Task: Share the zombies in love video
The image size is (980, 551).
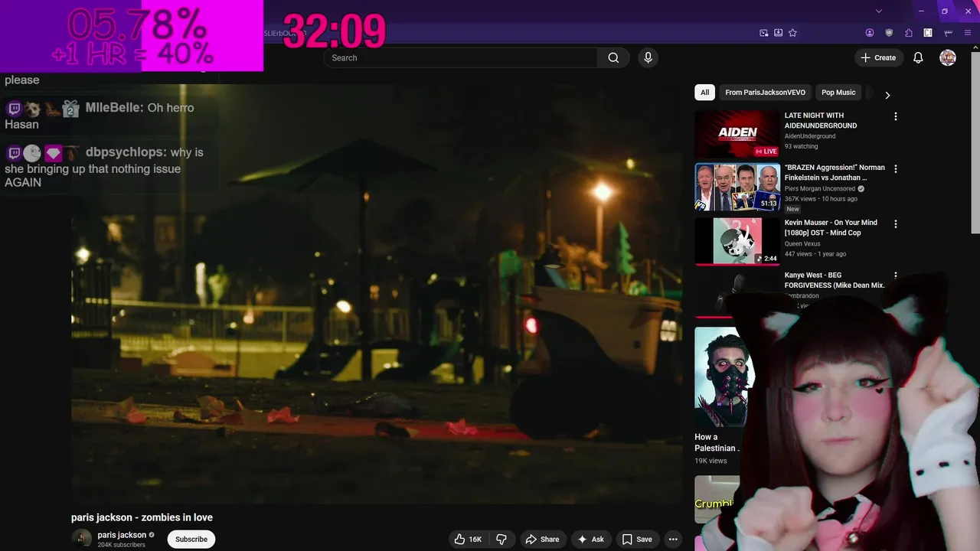Action: click(x=542, y=540)
